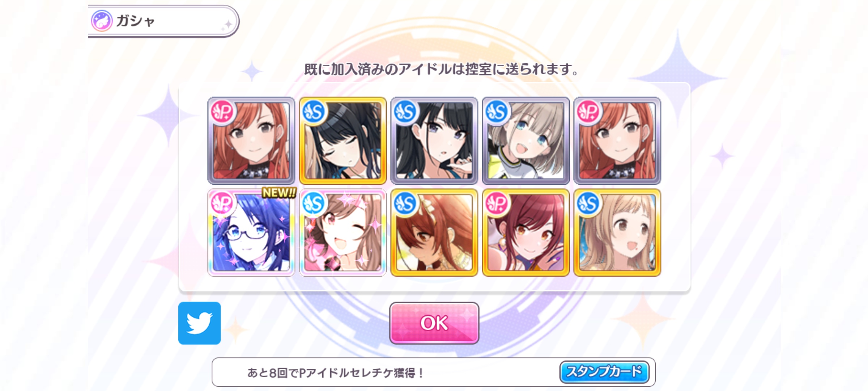
Task: Click the ガシャ header icon
Action: click(x=102, y=21)
